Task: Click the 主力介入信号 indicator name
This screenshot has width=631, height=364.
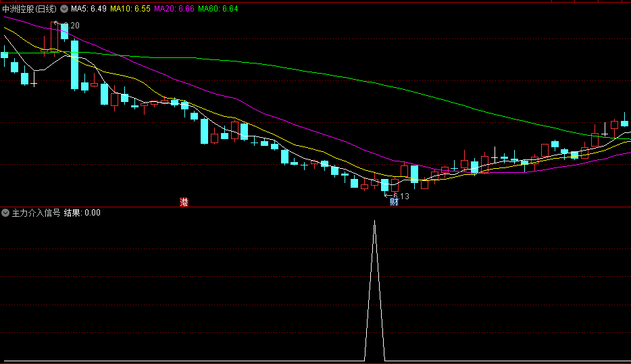Action: (x=36, y=213)
